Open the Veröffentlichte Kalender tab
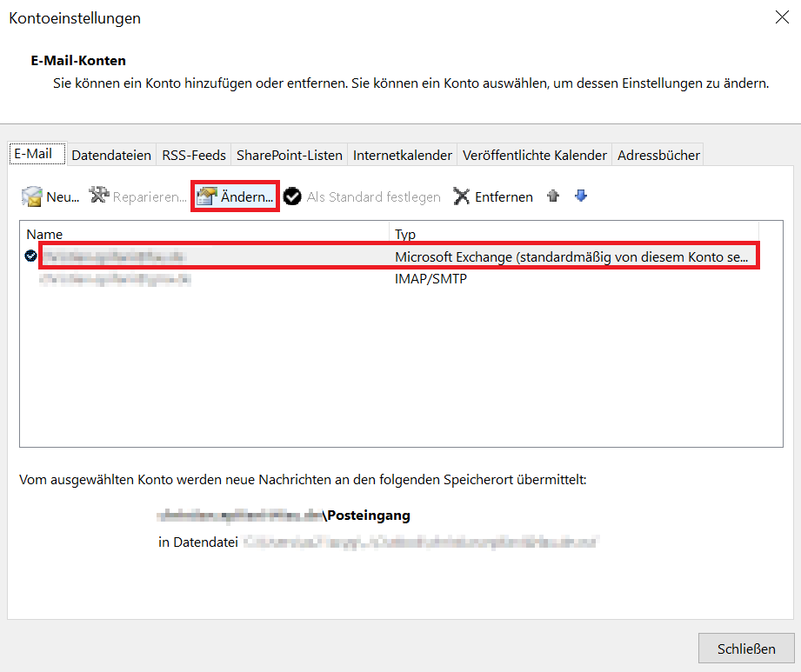 point(534,155)
